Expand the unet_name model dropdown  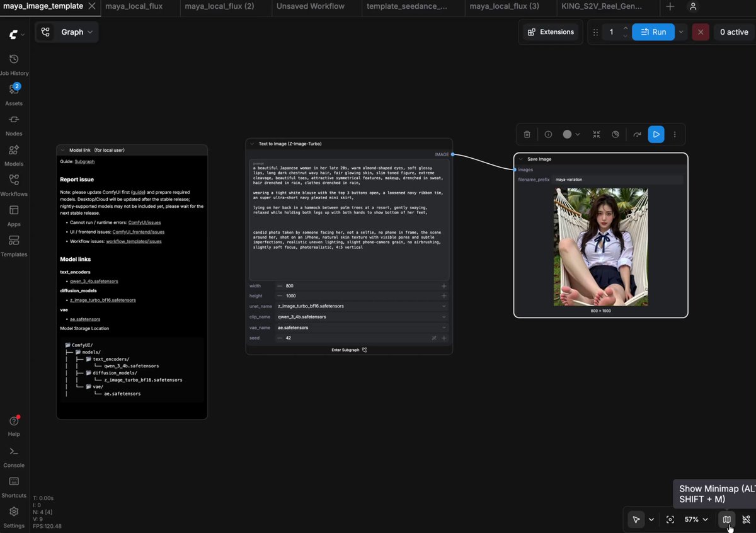(361, 306)
